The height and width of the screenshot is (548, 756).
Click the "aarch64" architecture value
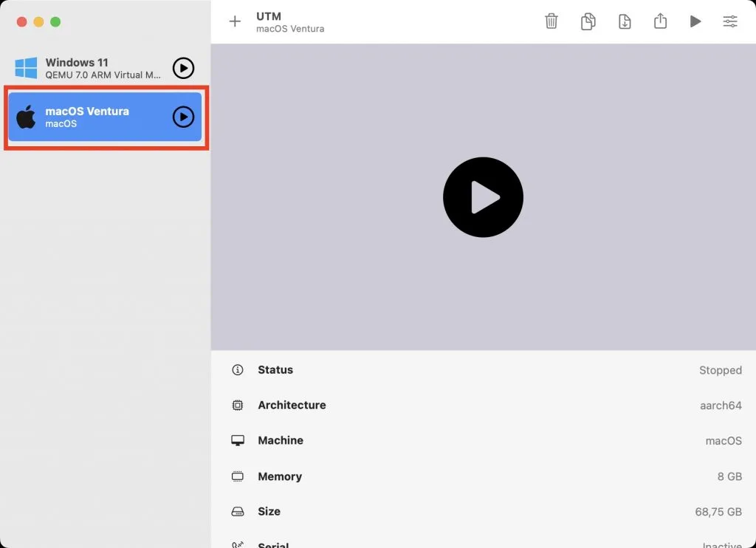721,405
